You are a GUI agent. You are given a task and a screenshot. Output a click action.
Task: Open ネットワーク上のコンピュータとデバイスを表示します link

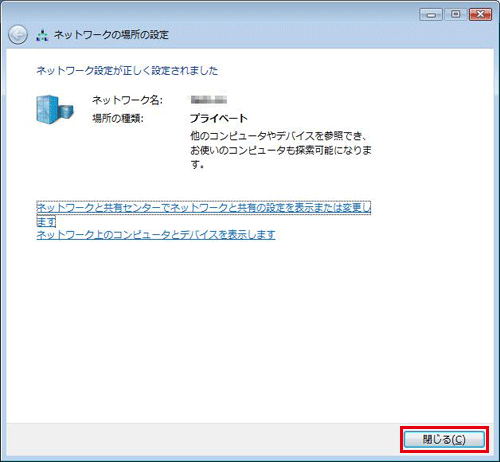pos(156,235)
